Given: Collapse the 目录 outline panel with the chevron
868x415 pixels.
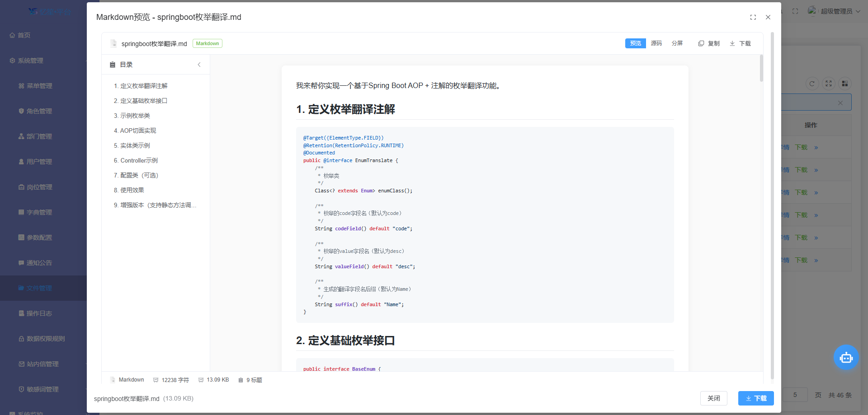Looking at the screenshot, I should point(199,65).
